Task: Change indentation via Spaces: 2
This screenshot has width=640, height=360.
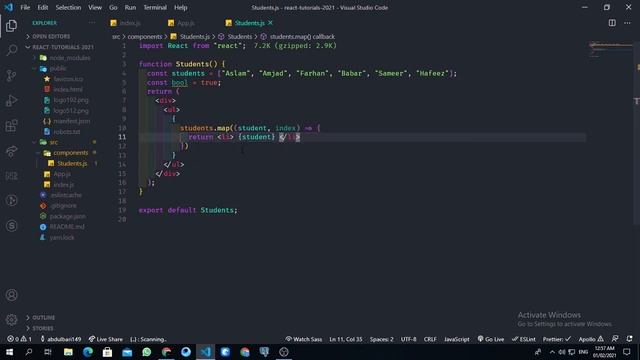Action: coord(382,339)
